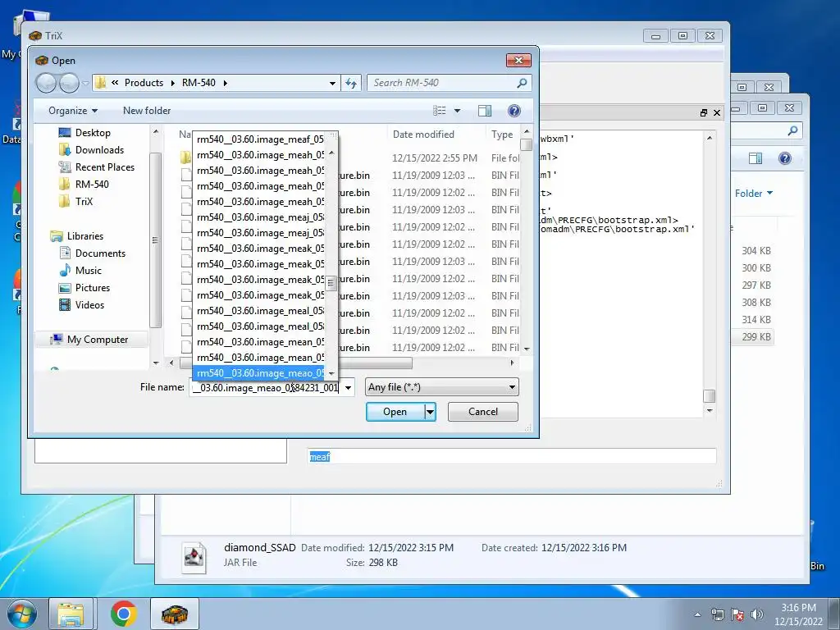Click the file list horizontal scrollbar

point(296,363)
